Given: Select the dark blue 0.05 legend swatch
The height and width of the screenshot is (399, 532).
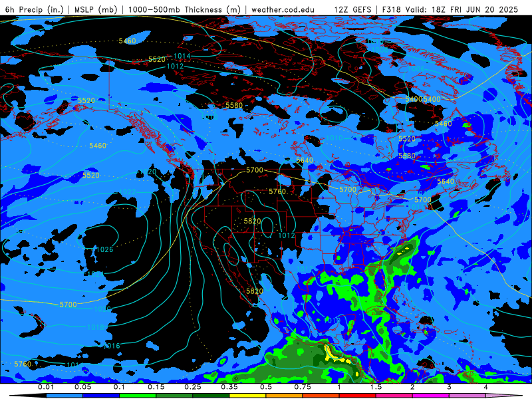Looking at the screenshot, I should (x=101, y=396).
